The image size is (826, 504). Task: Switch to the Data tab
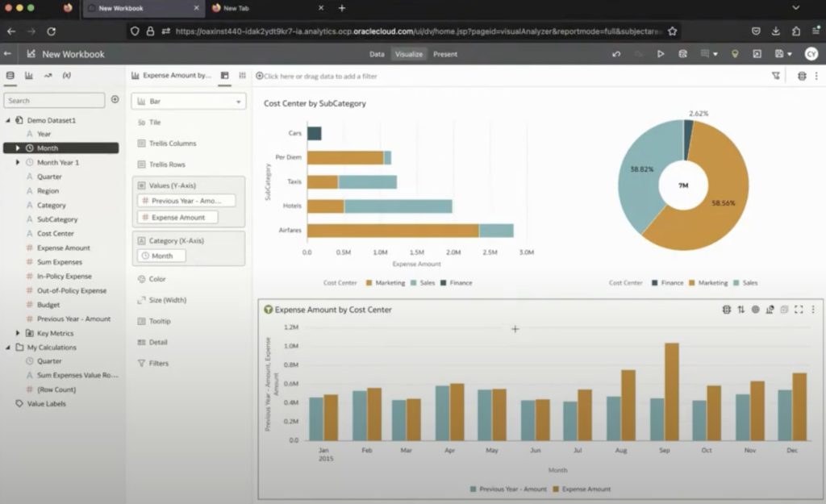[377, 54]
